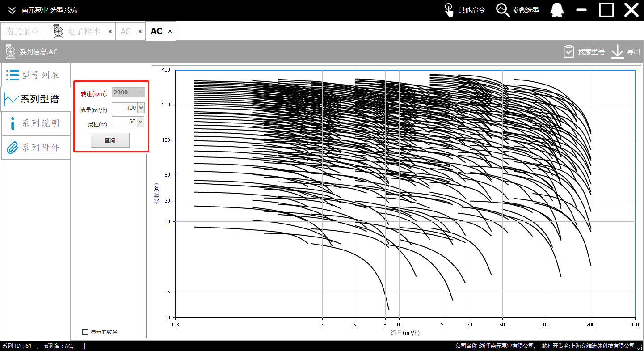Expand the 扬程(m) dropdown arrow
This screenshot has height=351, width=644.
(x=141, y=122)
